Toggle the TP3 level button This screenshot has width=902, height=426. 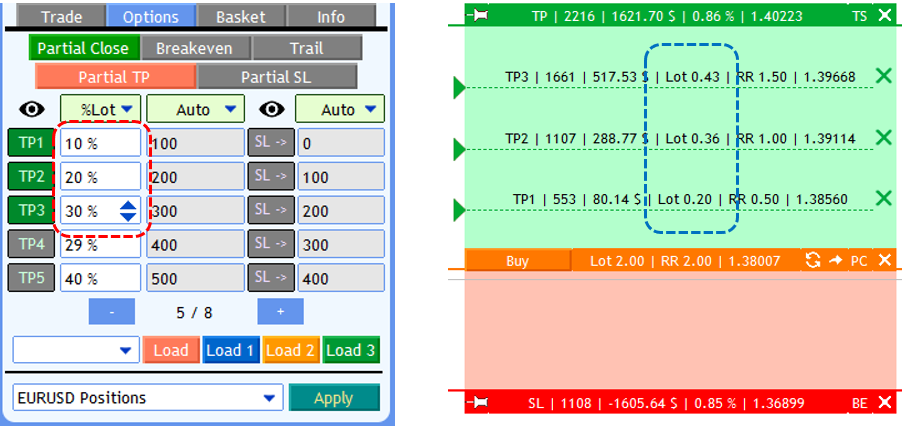click(x=31, y=210)
